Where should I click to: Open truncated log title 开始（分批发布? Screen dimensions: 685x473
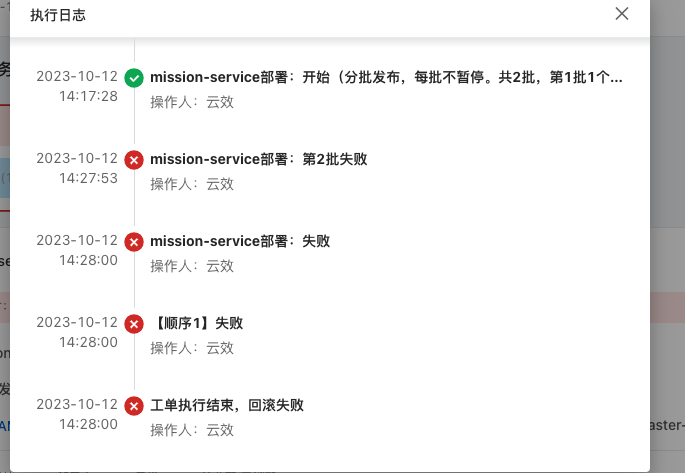[x=386, y=77]
